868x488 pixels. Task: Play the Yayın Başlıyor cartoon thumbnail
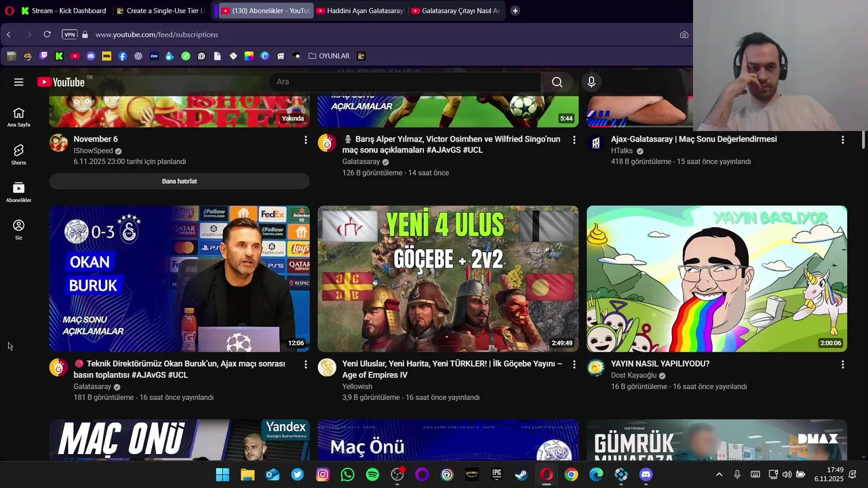tap(717, 279)
